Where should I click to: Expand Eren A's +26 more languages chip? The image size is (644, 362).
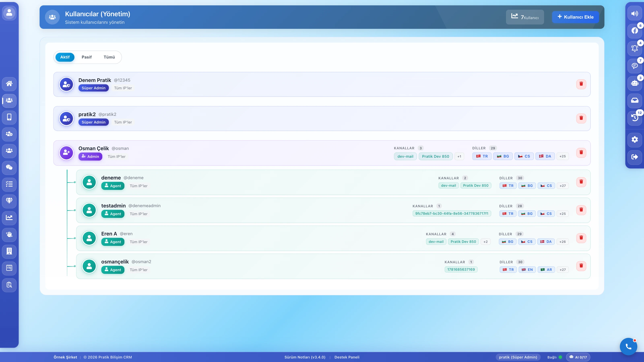point(562,242)
